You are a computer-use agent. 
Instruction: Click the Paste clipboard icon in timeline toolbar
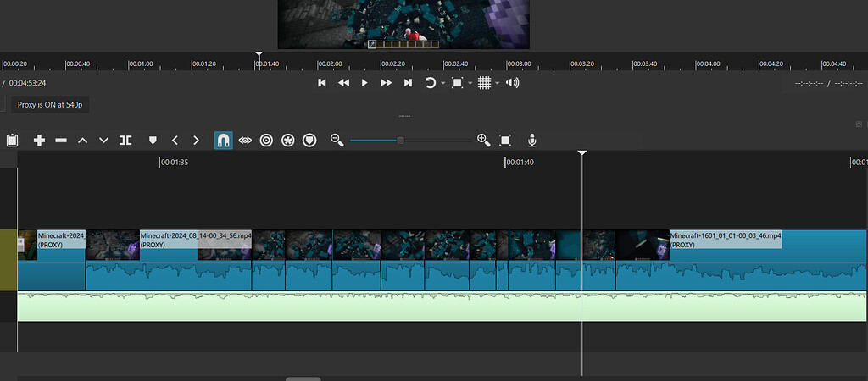tap(12, 141)
